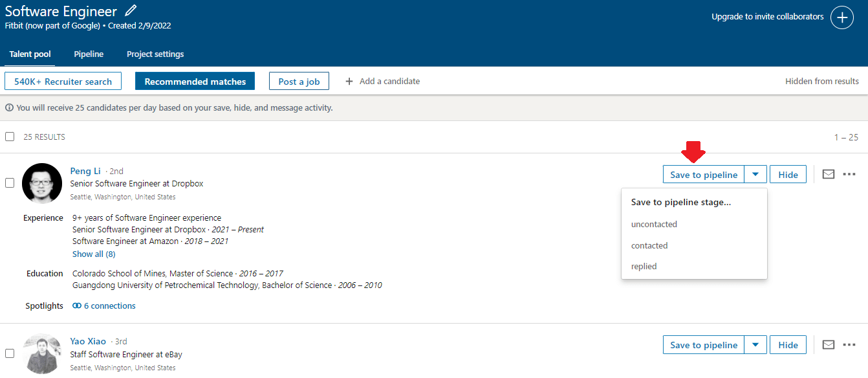Toggle the select-all results checkbox

coord(10,137)
